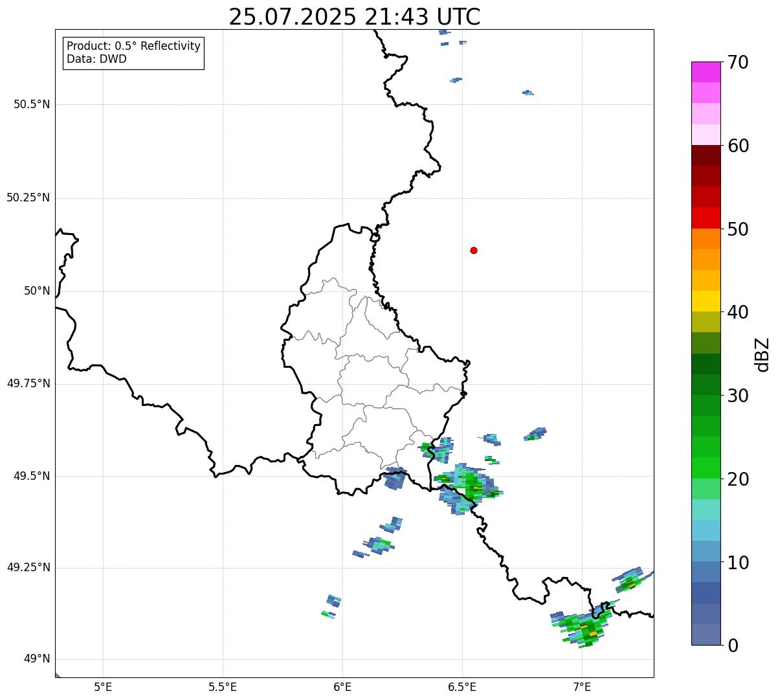
Task: Click the red station marker dot
Action: click(474, 250)
